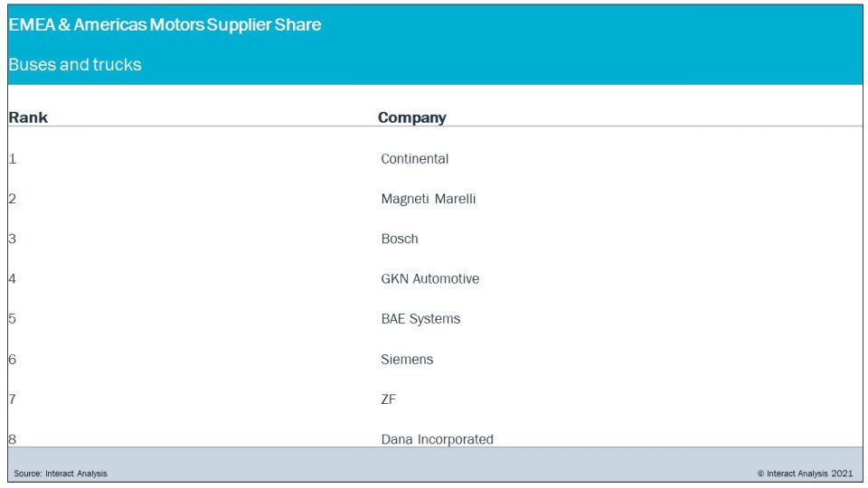Click rank number 2 in table

tap(13, 199)
